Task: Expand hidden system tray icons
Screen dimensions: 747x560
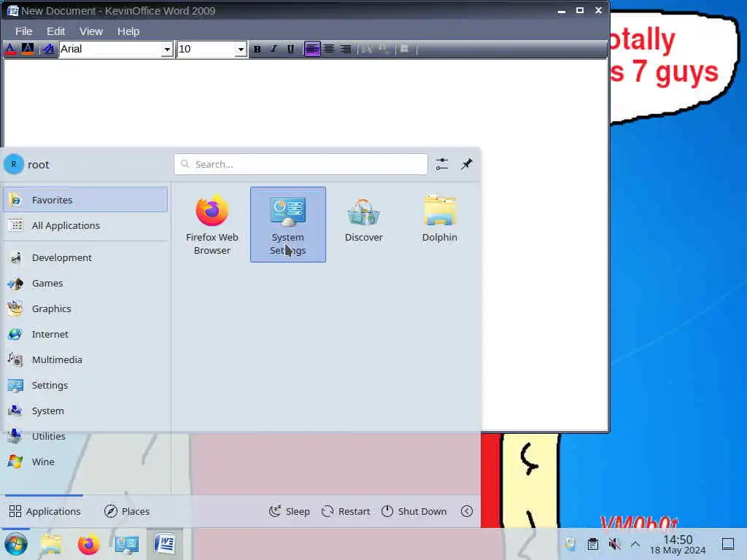Action: 635,544
